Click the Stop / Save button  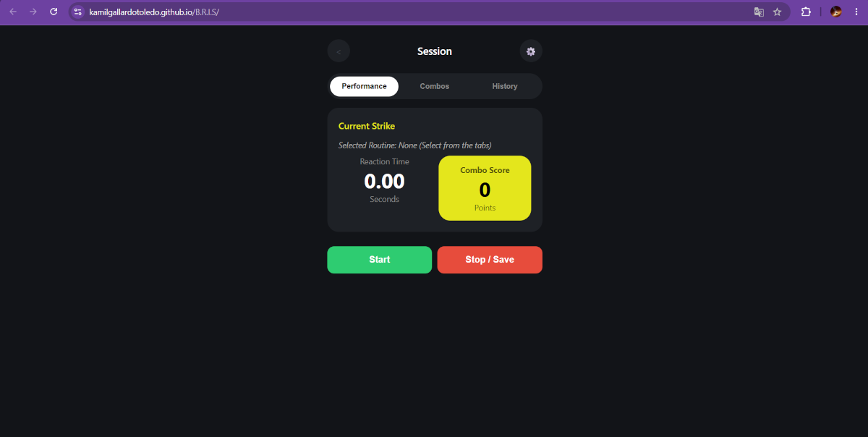pyautogui.click(x=490, y=260)
